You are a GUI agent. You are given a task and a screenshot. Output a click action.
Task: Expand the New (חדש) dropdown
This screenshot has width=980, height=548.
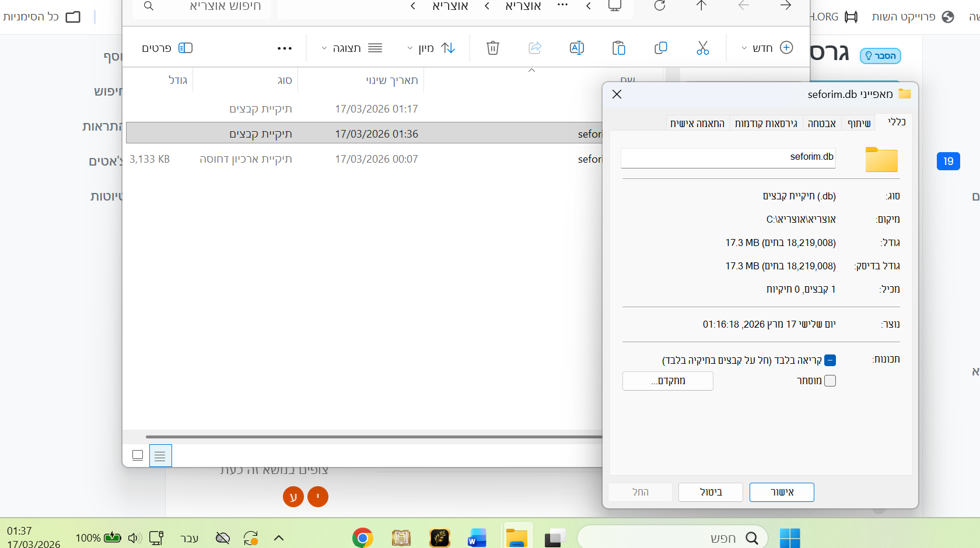(x=766, y=48)
